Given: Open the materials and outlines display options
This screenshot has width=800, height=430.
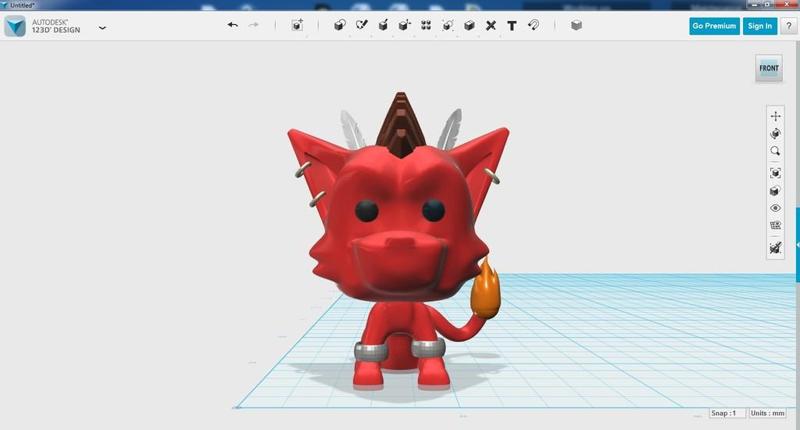Looking at the screenshot, I should [x=776, y=191].
